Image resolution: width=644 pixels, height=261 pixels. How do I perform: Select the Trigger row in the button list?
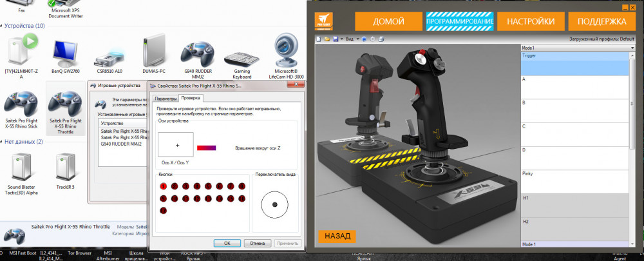point(575,63)
